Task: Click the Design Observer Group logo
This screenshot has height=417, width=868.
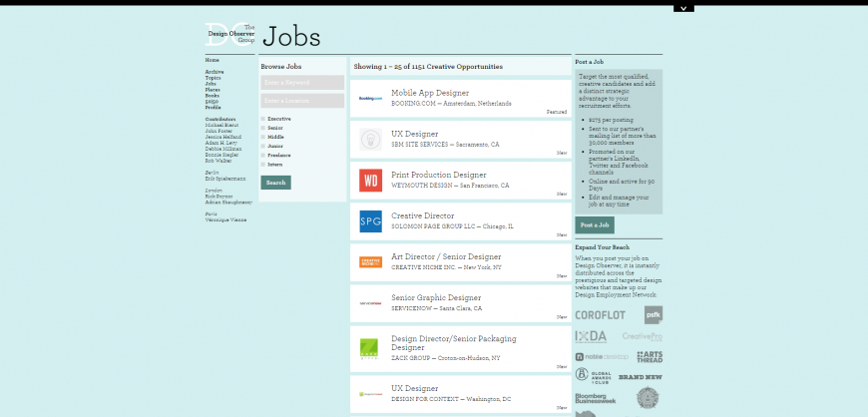Action: click(x=229, y=34)
